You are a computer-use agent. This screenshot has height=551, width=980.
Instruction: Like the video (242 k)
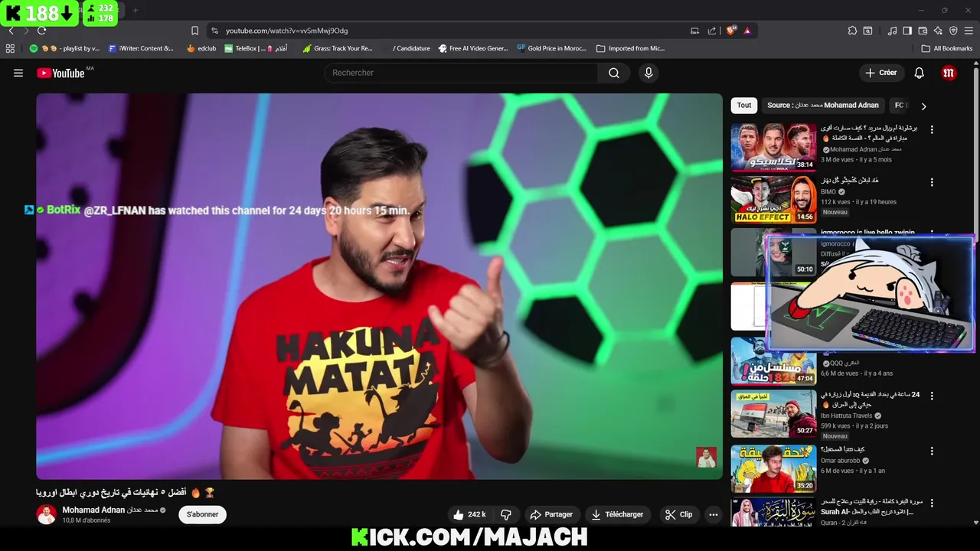coord(470,514)
